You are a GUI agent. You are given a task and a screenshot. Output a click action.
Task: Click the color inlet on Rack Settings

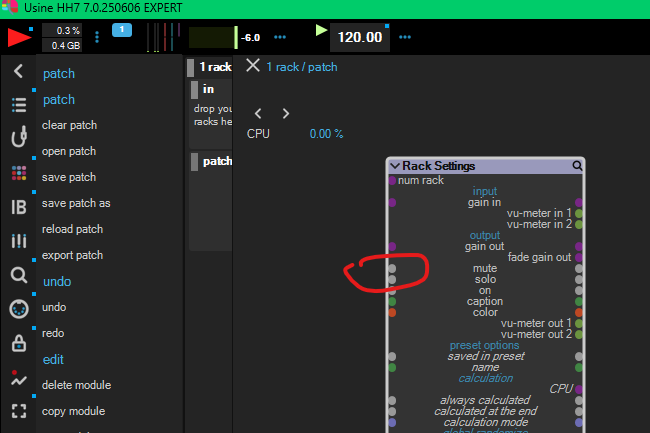tap(392, 312)
